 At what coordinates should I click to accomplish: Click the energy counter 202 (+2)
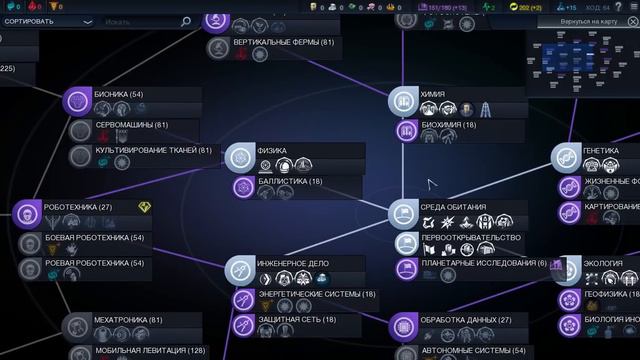click(x=525, y=7)
